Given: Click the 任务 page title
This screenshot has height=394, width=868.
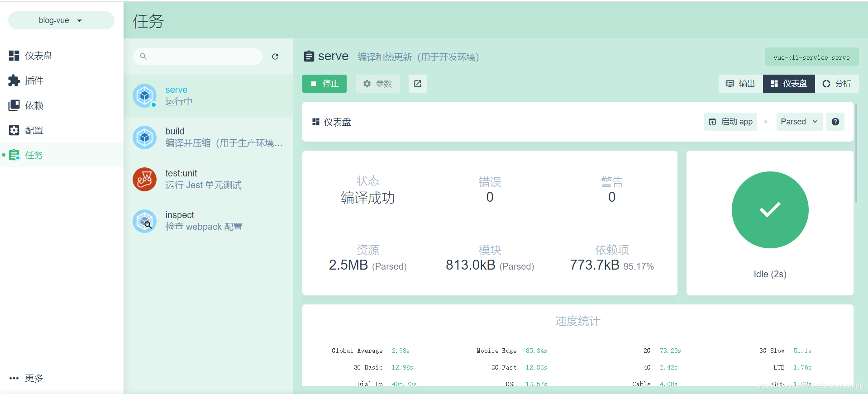Looking at the screenshot, I should pyautogui.click(x=148, y=21).
